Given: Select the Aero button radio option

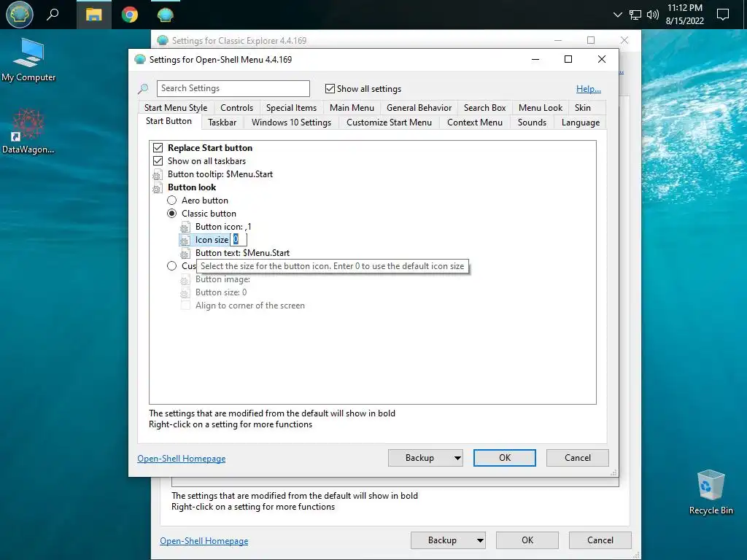Looking at the screenshot, I should tap(171, 201).
